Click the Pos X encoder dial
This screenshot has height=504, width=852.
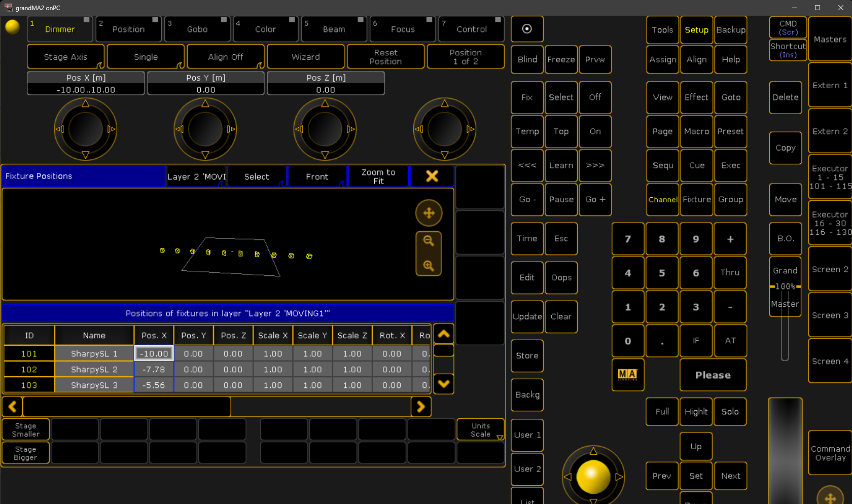click(x=86, y=129)
